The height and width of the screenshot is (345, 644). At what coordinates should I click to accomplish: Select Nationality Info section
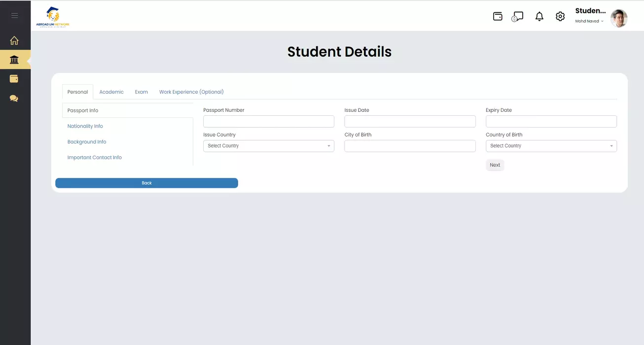tap(85, 126)
